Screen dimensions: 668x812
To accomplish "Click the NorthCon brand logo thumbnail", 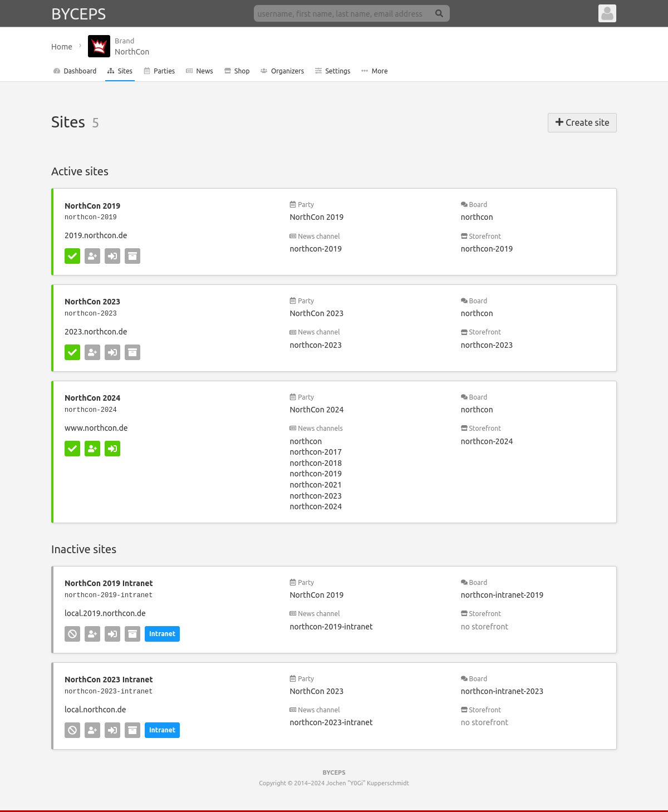I will pyautogui.click(x=99, y=46).
